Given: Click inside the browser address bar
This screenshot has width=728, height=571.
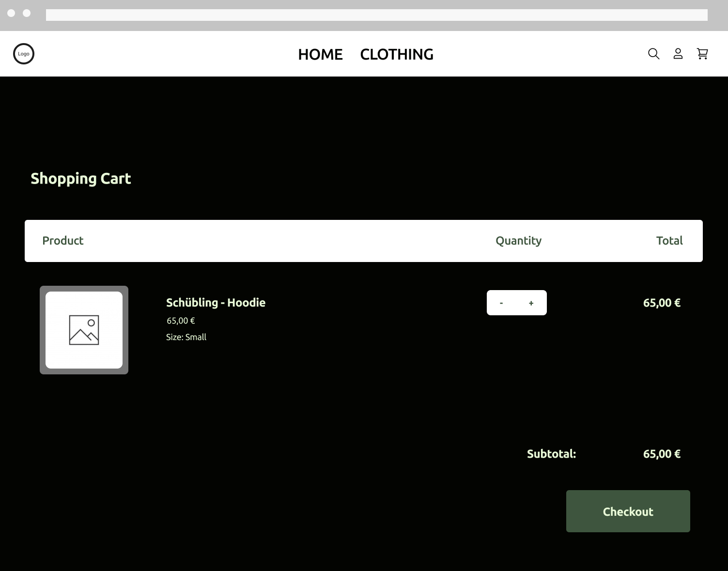Looking at the screenshot, I should [x=378, y=15].
